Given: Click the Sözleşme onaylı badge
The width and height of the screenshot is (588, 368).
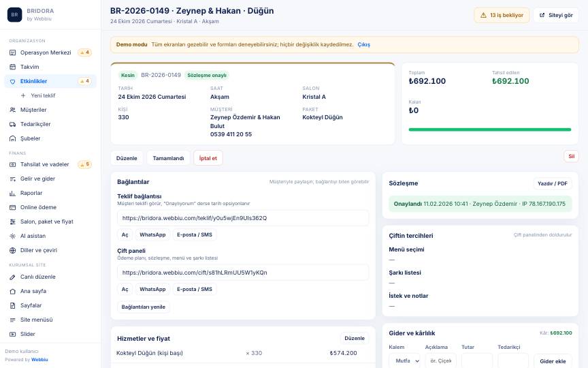Looking at the screenshot, I should (x=207, y=75).
